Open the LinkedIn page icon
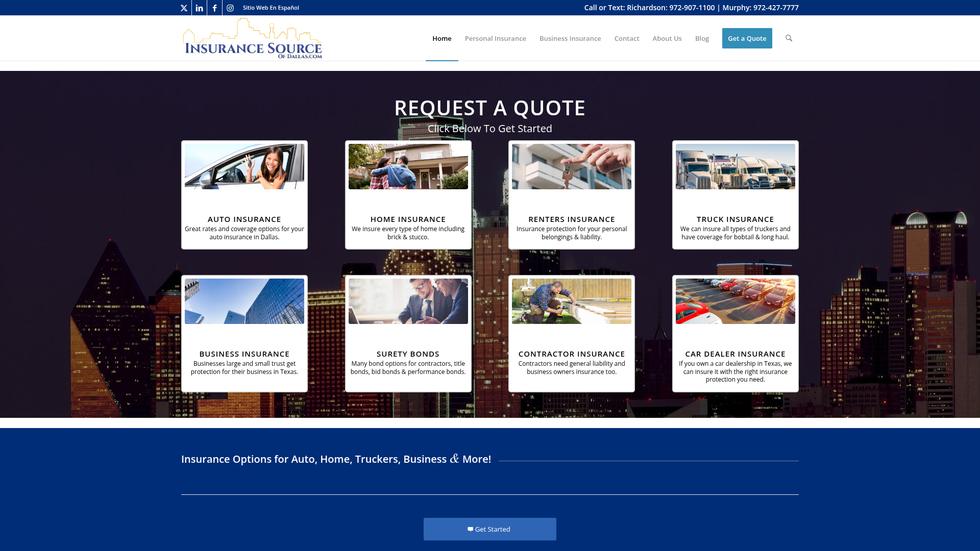This screenshot has height=551, width=980. click(199, 8)
